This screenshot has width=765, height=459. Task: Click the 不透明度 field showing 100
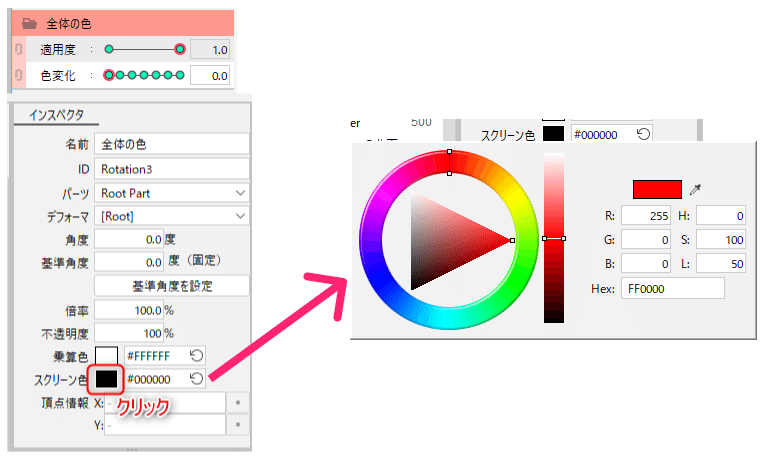pyautogui.click(x=129, y=333)
